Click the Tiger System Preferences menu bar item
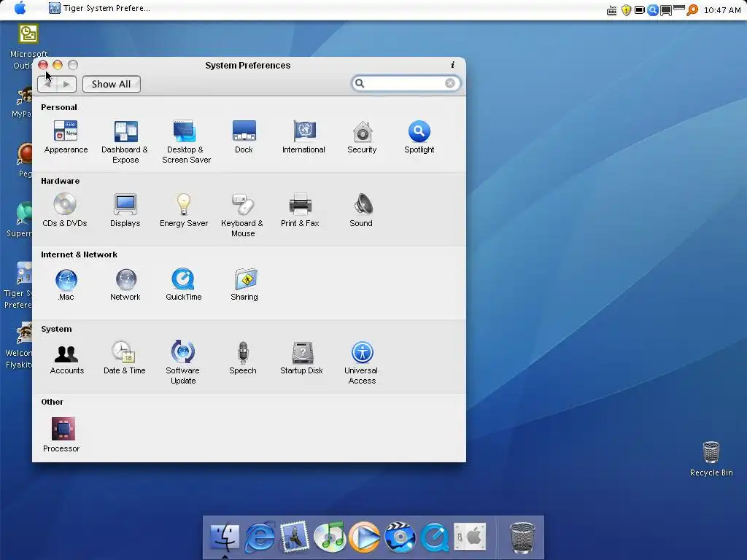The height and width of the screenshot is (560, 747). point(99,8)
